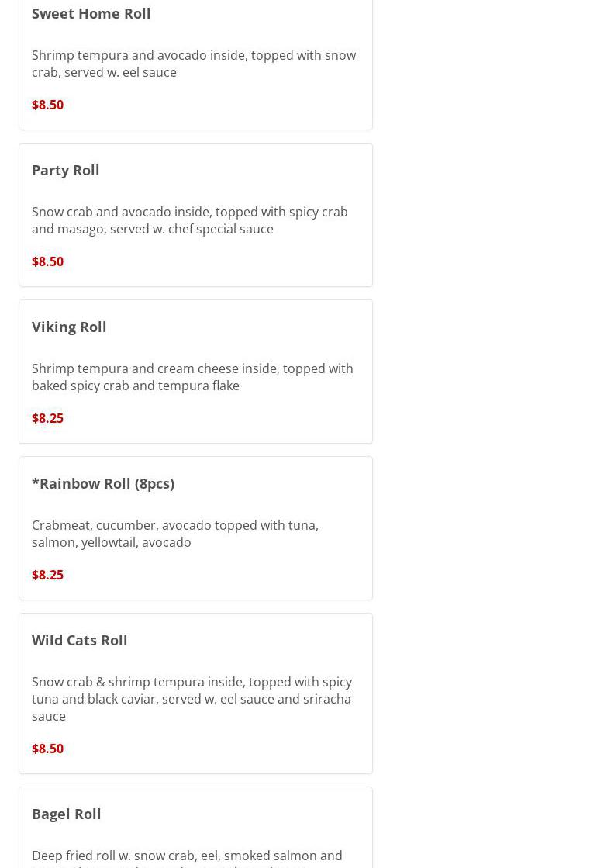Click the Sweet Home Roll $8.50 price
The image size is (597, 868).
47,105
